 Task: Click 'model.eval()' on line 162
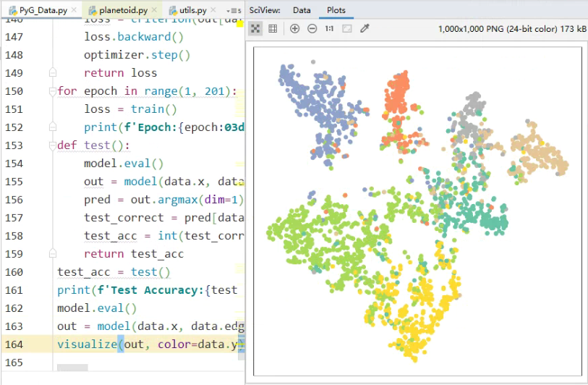[x=97, y=308]
